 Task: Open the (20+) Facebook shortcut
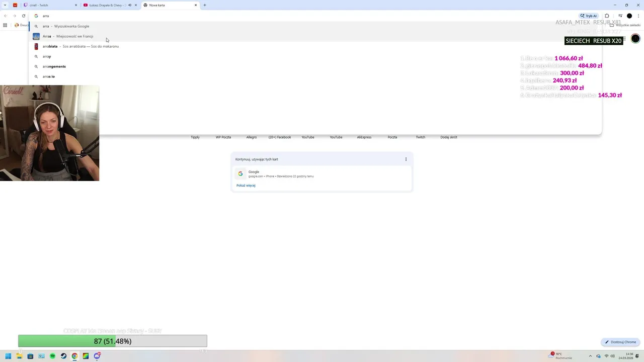pyautogui.click(x=280, y=137)
